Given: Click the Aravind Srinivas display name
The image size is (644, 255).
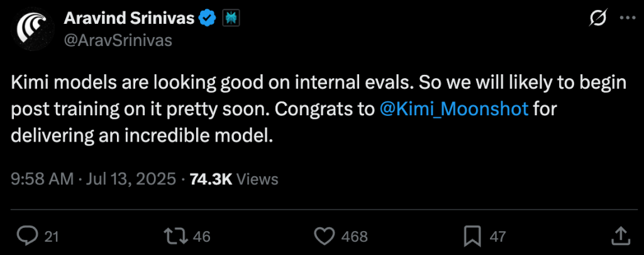Looking at the screenshot, I should click(x=130, y=18).
